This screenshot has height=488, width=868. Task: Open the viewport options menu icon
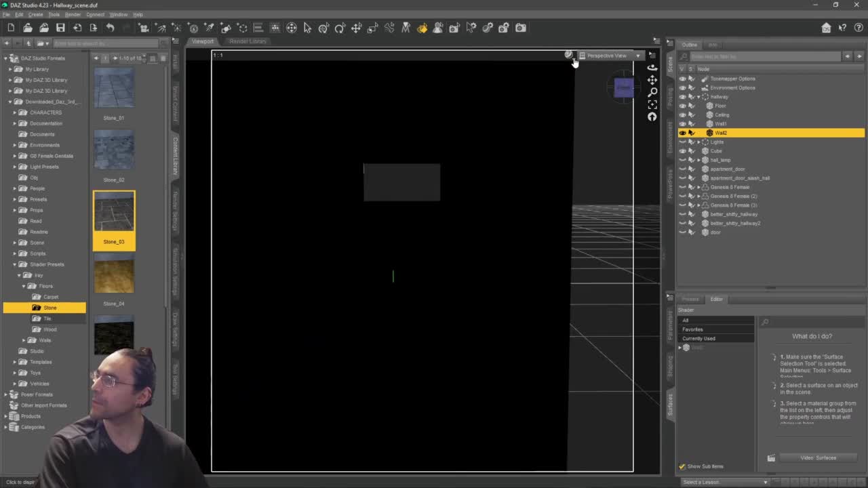(x=652, y=55)
